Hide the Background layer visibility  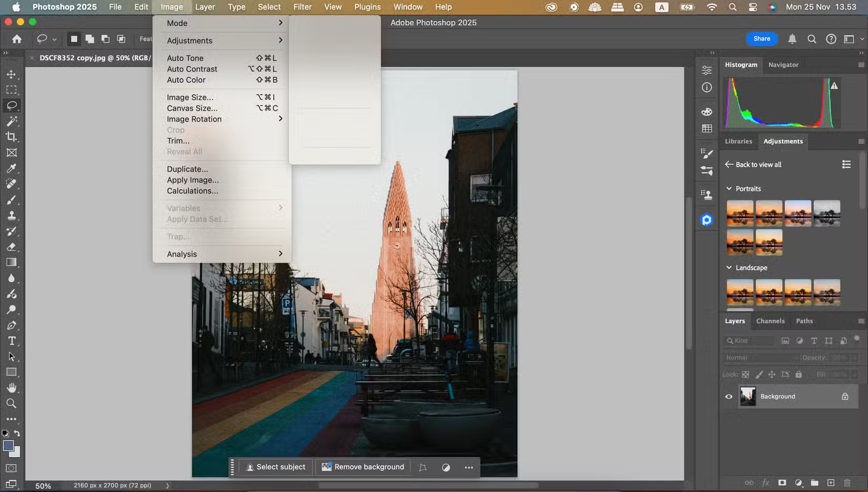coord(729,396)
